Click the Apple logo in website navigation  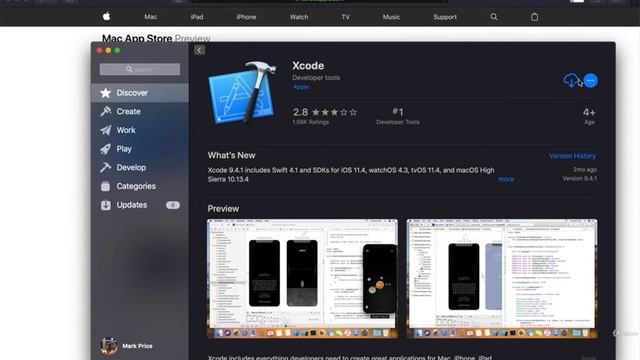[107, 17]
